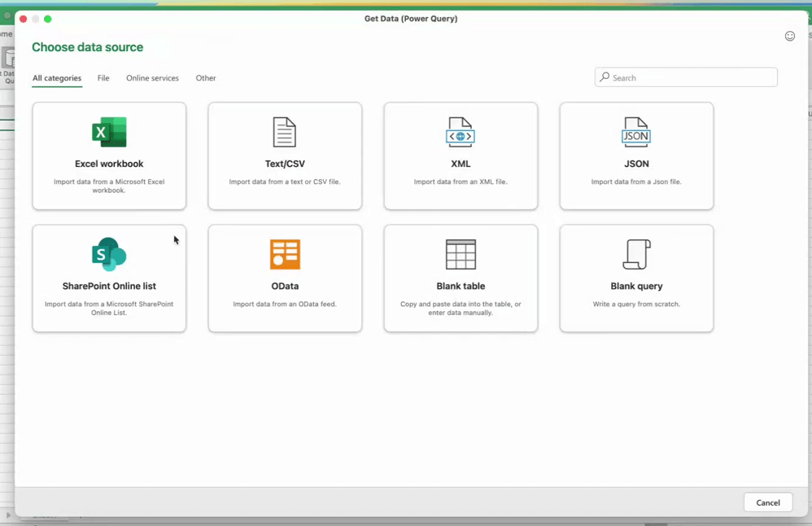Choose the Blank query scroll icon
The height and width of the screenshot is (526, 812).
(636, 254)
